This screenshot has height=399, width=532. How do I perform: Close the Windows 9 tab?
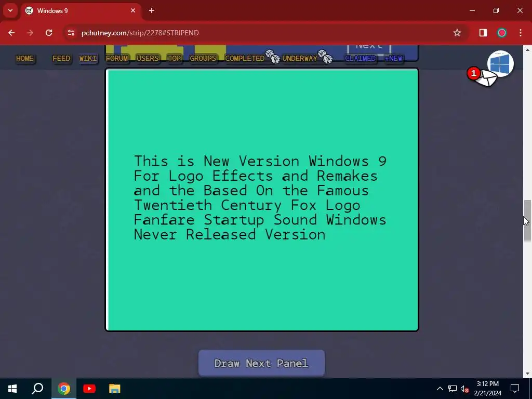click(x=133, y=10)
